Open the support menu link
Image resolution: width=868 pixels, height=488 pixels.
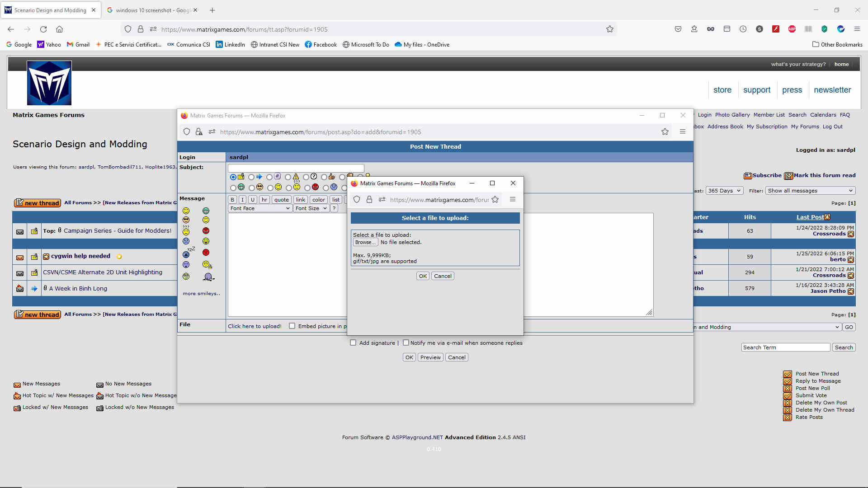tap(756, 90)
